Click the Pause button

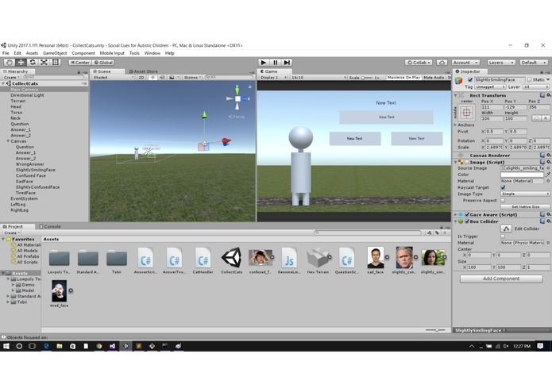[276, 62]
